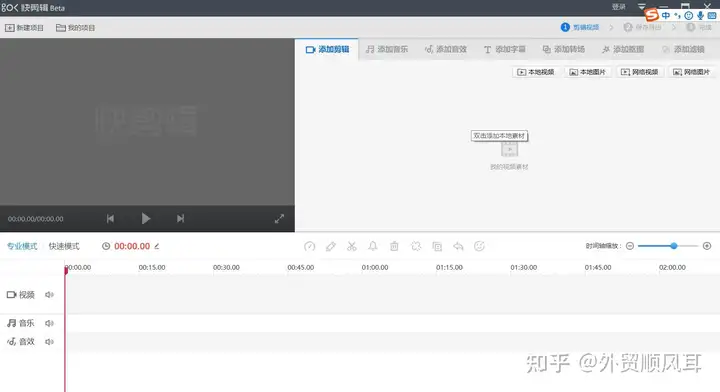Click the 02:00.00 mark on ruler
This screenshot has width=720, height=392.
pos(672,268)
